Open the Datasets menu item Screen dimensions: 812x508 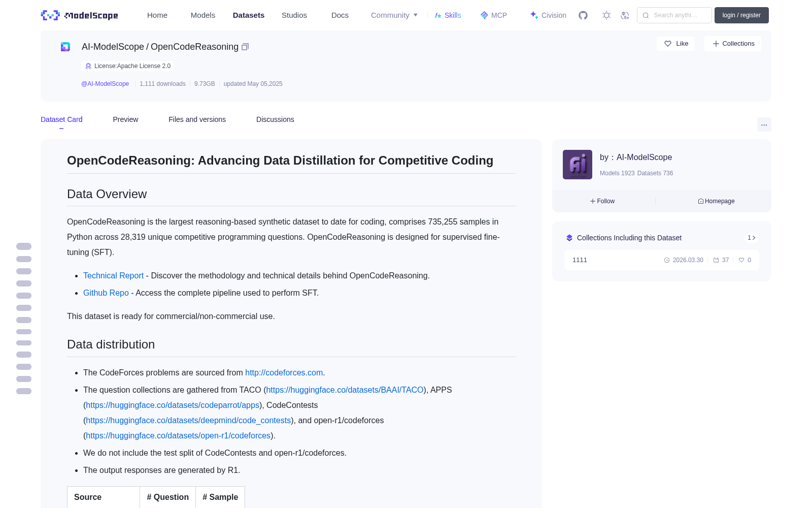pos(249,15)
